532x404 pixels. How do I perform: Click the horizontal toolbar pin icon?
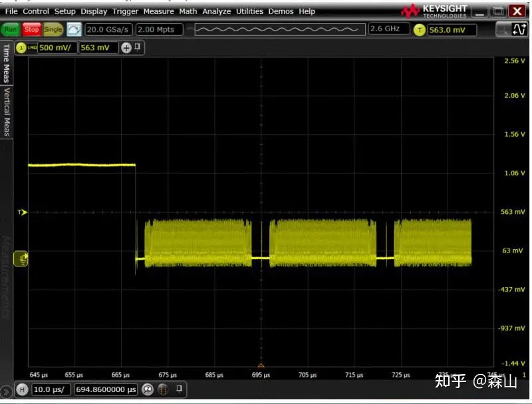[180, 389]
